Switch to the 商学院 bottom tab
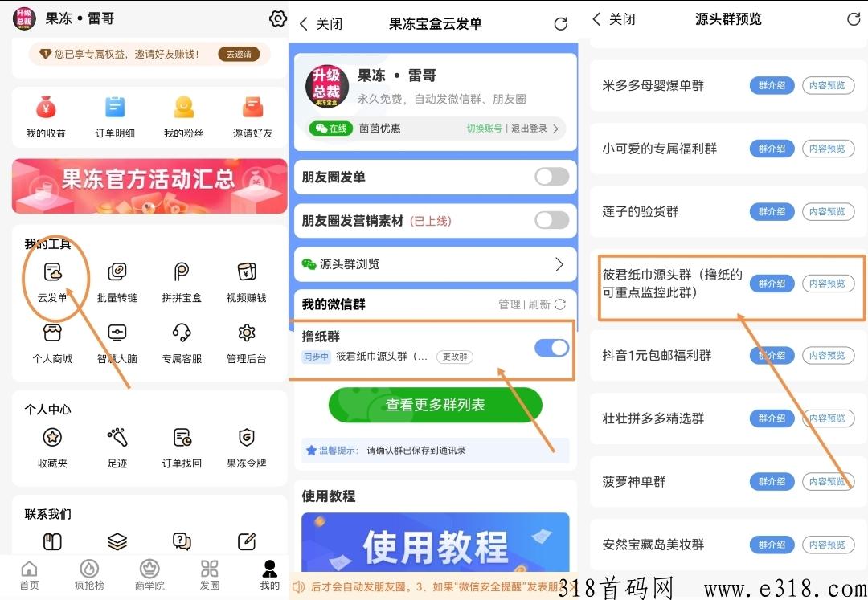 (x=149, y=575)
